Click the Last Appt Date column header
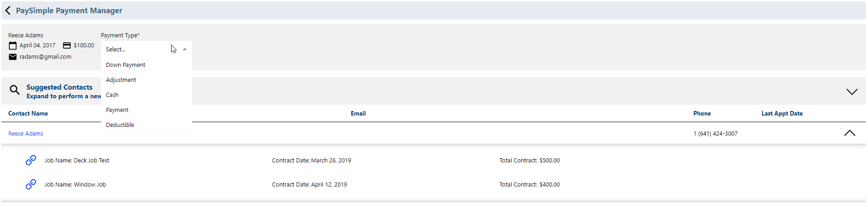The height and width of the screenshot is (207, 868). tap(782, 114)
